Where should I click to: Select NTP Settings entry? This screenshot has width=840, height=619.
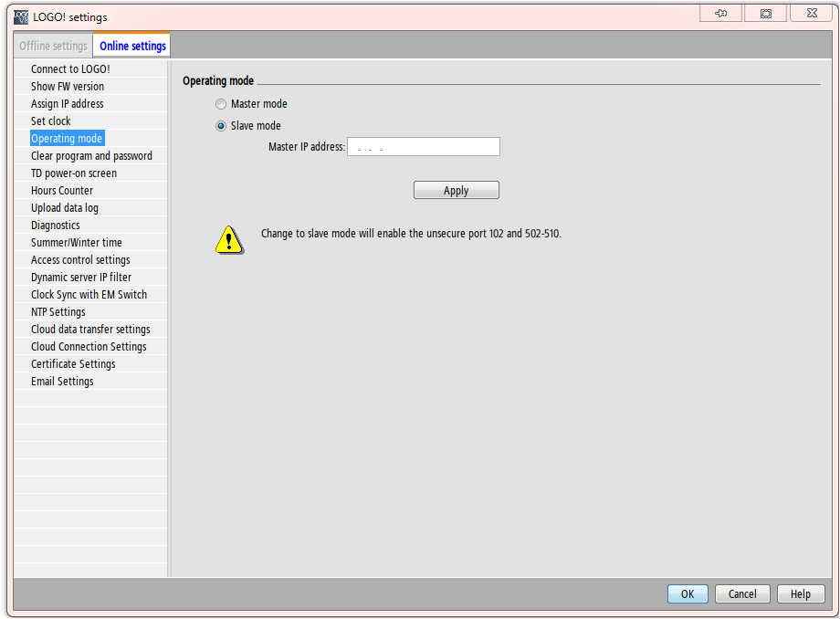(58, 311)
